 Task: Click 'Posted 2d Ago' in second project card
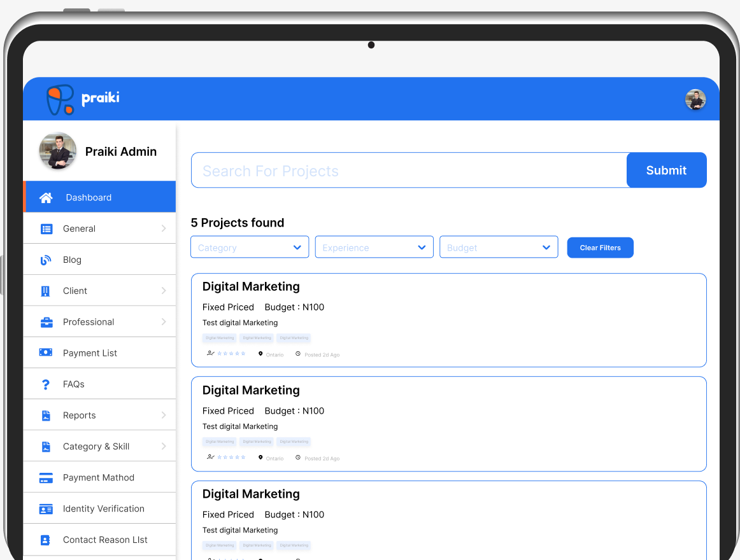322,459
